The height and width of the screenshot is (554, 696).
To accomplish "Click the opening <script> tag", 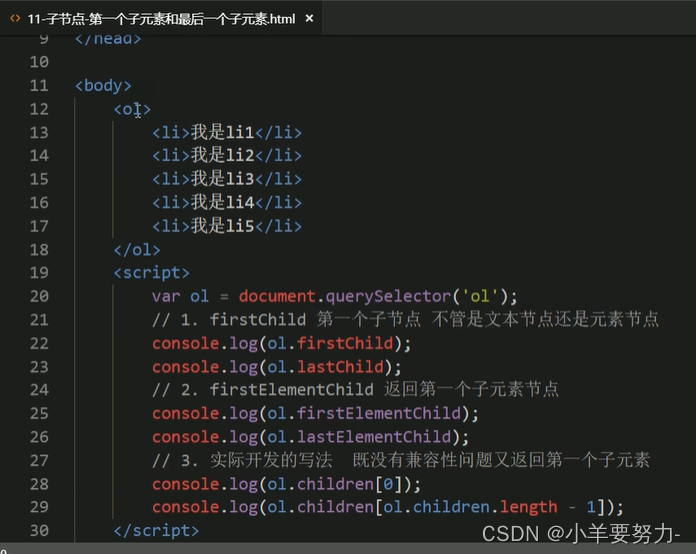I will pyautogui.click(x=151, y=273).
